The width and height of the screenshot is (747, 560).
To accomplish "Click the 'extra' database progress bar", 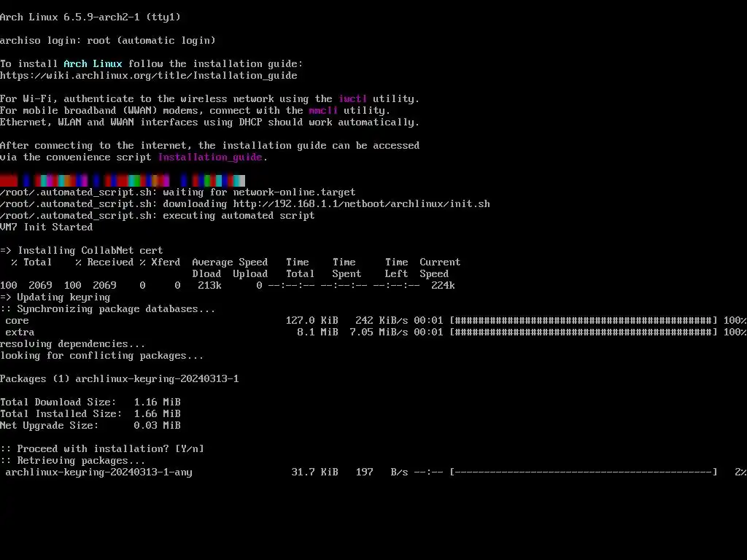I will pyautogui.click(x=584, y=332).
